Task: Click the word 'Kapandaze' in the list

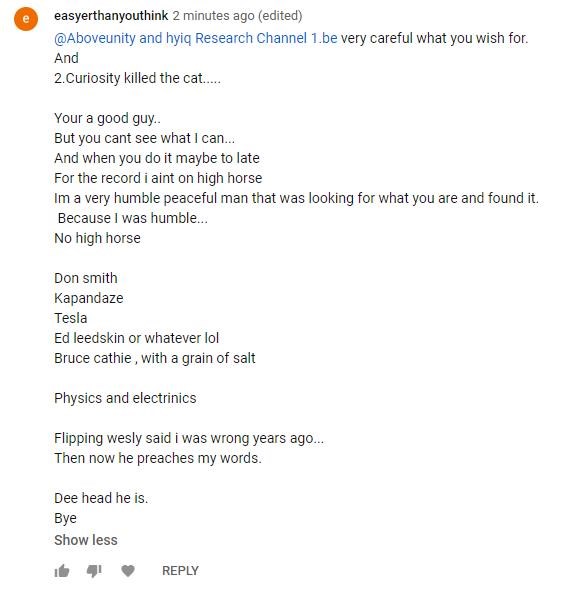Action: point(89,298)
